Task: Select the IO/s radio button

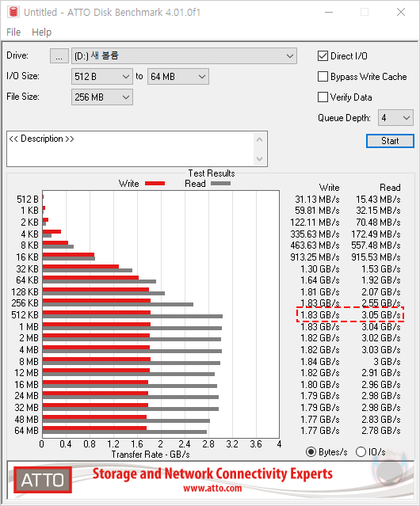Action: click(361, 452)
